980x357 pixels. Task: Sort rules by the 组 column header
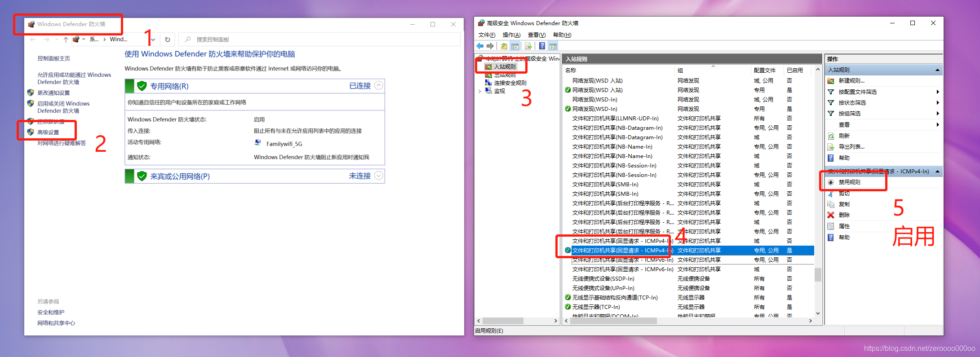point(713,71)
